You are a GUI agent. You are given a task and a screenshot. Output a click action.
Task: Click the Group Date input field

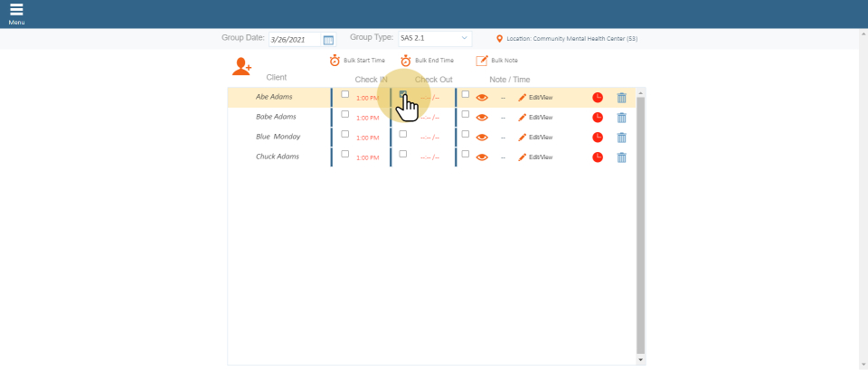click(295, 40)
